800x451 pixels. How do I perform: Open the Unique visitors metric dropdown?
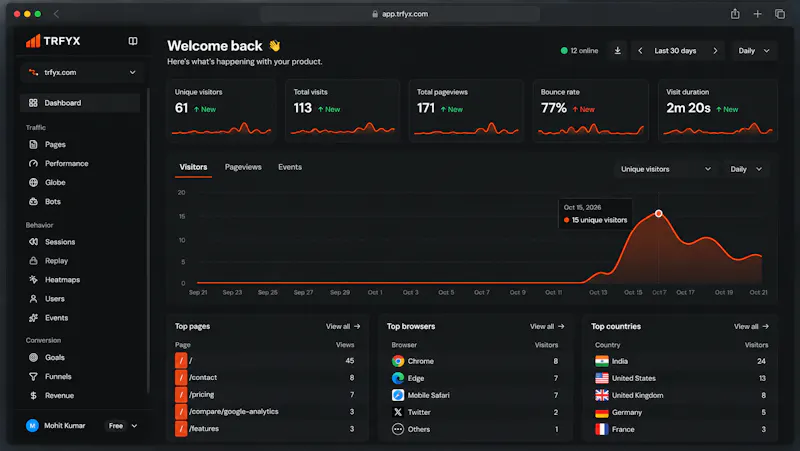(x=666, y=169)
